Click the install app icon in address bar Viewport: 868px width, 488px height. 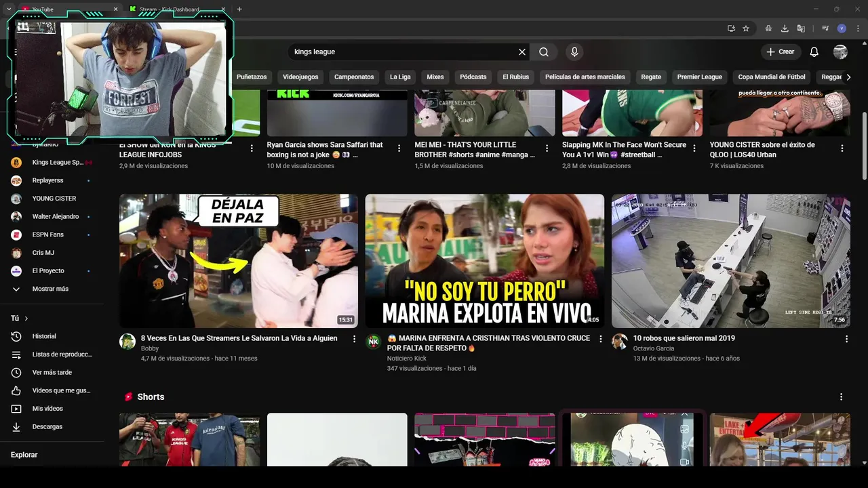coord(731,28)
